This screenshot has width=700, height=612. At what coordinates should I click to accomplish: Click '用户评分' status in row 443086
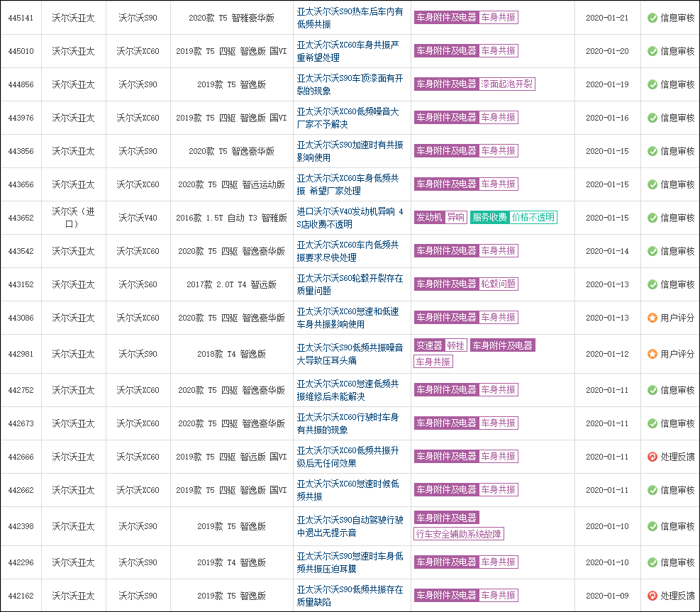(x=678, y=318)
